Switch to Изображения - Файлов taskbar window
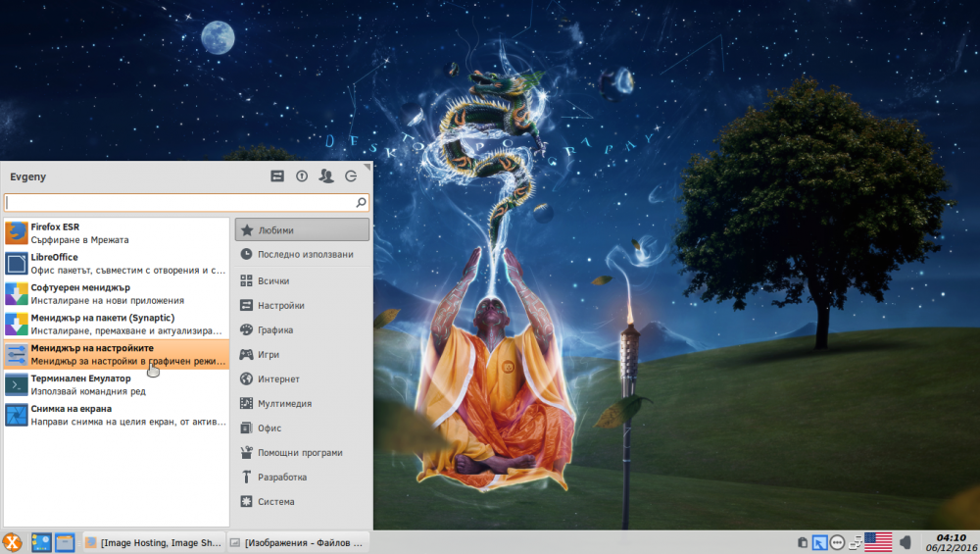This screenshot has width=980, height=554. (x=297, y=543)
